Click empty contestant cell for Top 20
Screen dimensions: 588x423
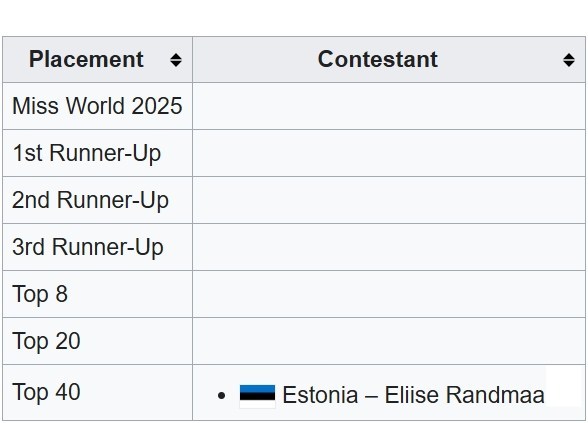click(x=389, y=341)
